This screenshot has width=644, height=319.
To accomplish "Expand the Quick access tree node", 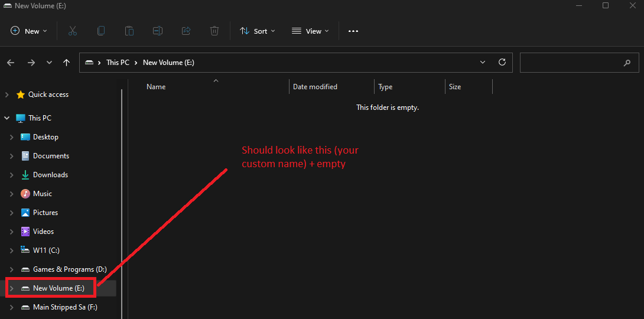I will (7, 95).
